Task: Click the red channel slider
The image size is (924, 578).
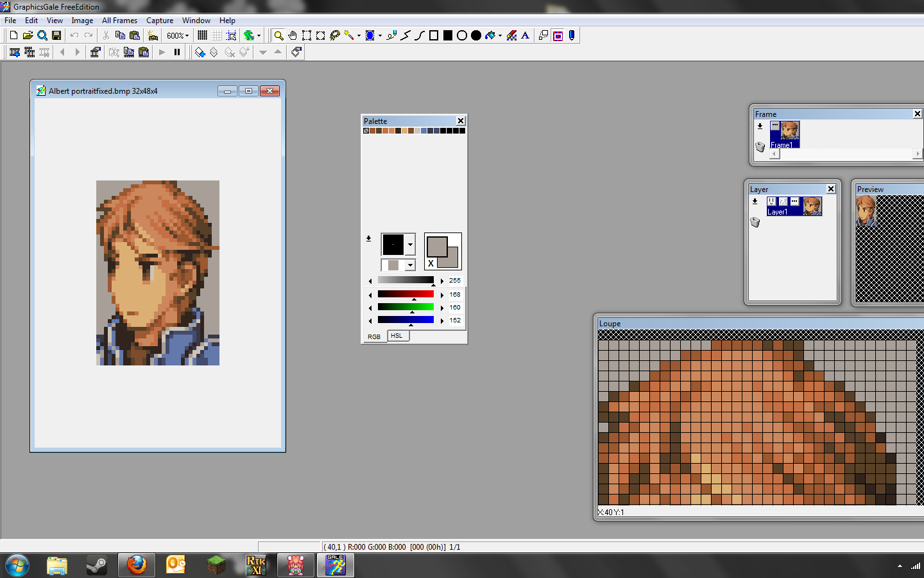Action: 406,294
